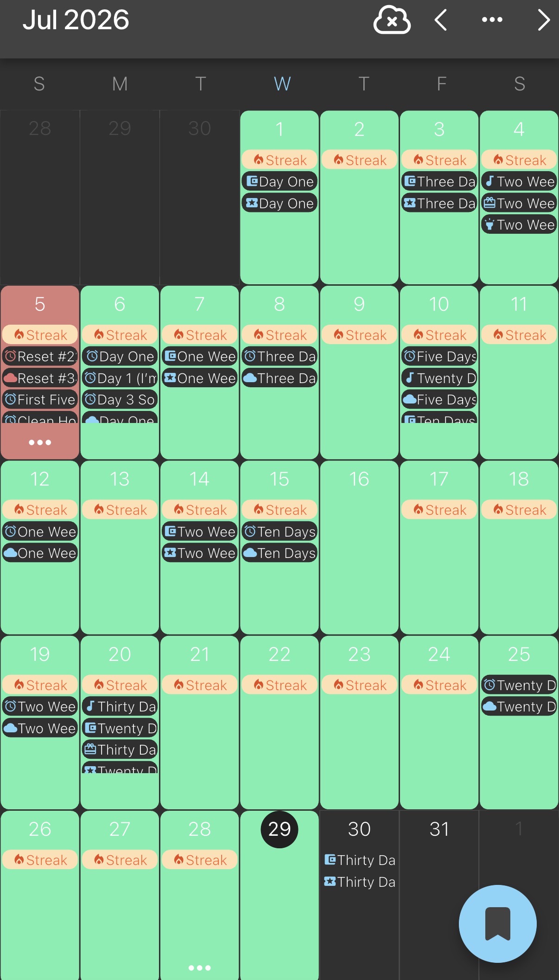Open the Streak badge on July 1
Screen dimensions: 559x980
279,160
